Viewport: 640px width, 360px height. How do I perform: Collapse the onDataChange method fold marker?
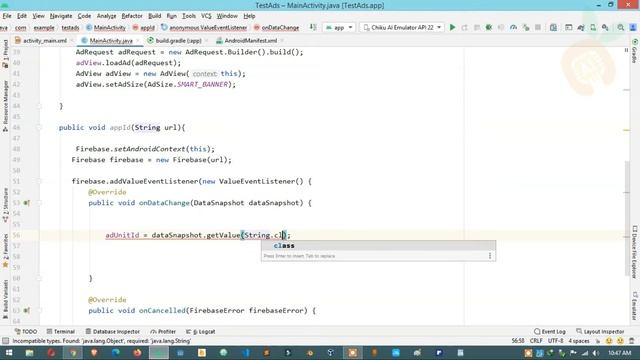pyautogui.click(x=40, y=203)
